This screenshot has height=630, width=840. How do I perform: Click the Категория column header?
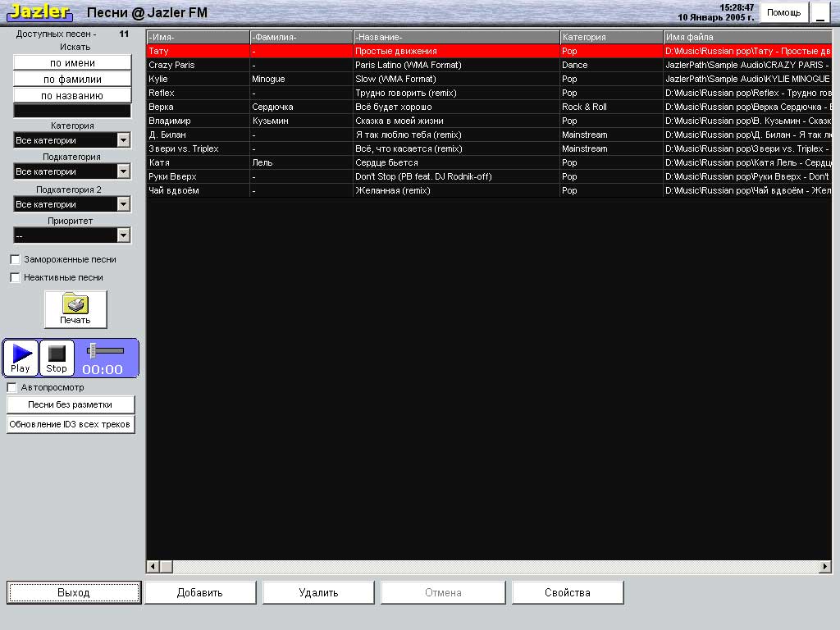pos(612,37)
